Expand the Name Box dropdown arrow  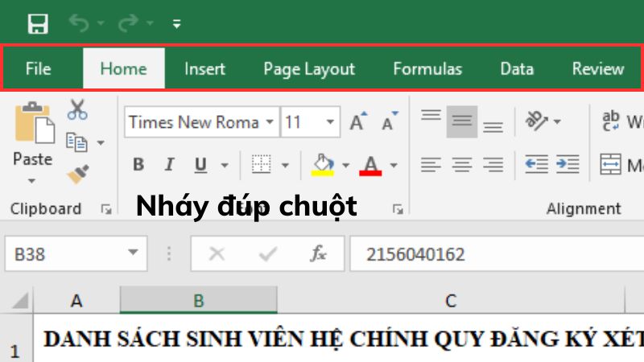[132, 254]
